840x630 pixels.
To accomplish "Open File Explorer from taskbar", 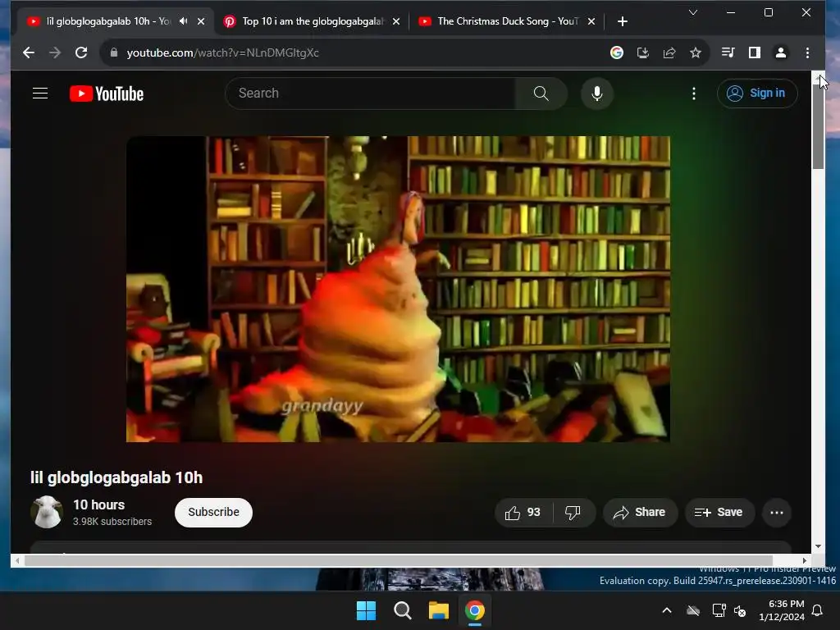I will pos(438,610).
